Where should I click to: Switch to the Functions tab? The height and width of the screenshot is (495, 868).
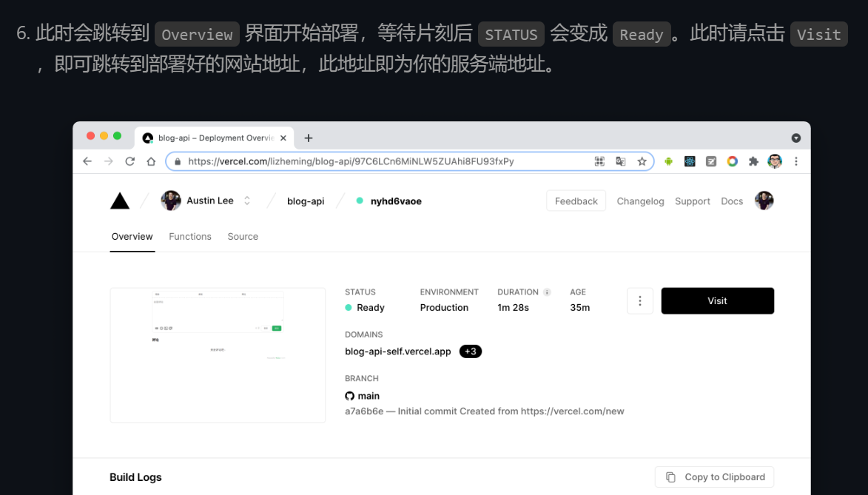click(190, 237)
